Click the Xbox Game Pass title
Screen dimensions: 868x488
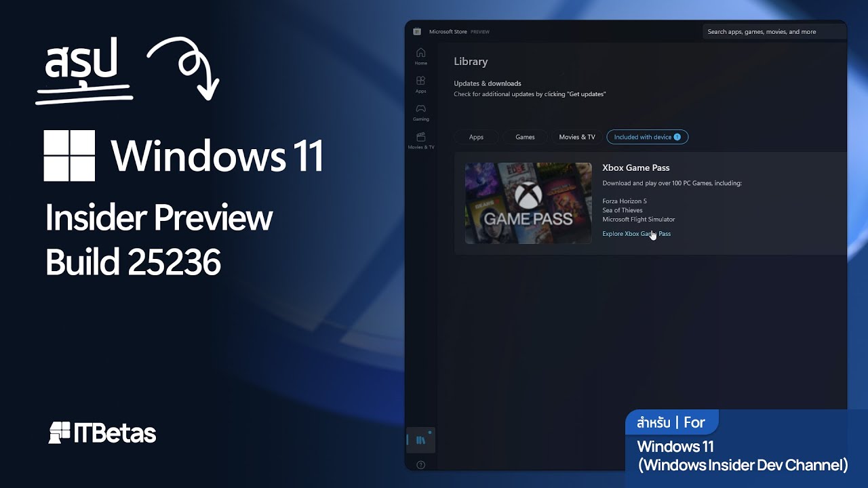tap(636, 168)
